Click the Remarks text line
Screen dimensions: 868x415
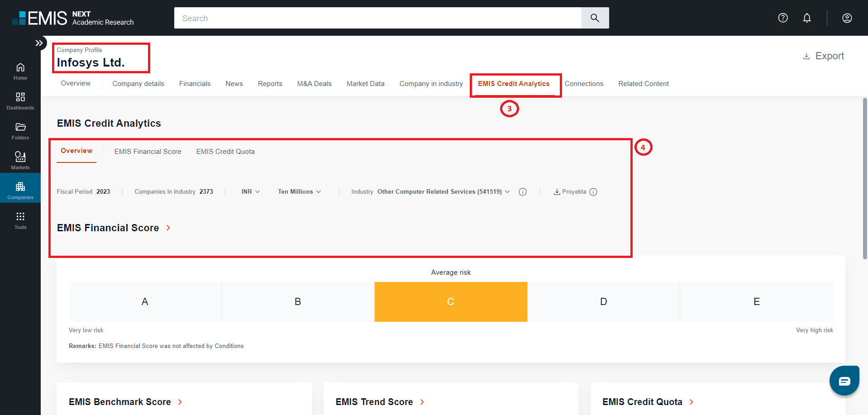(x=156, y=346)
